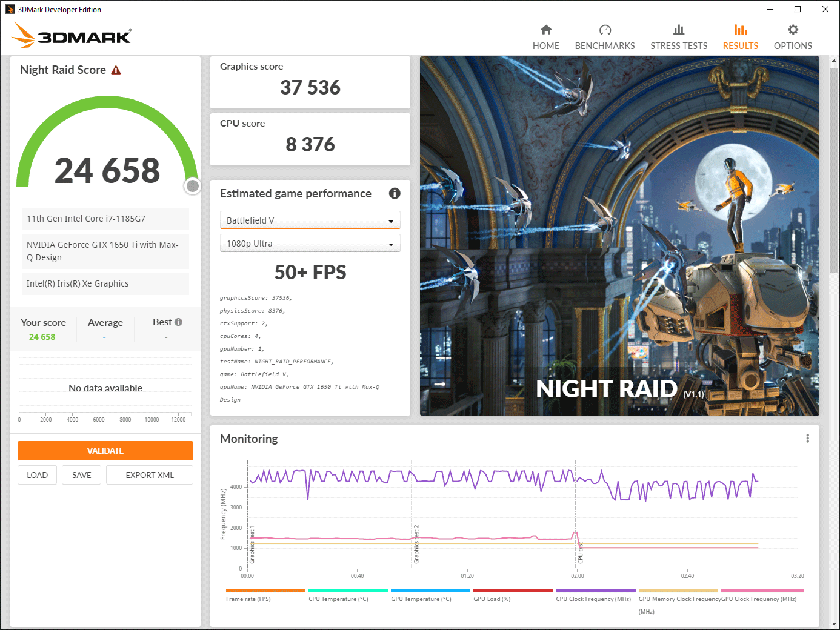The height and width of the screenshot is (630, 840).
Task: Click the rtxSupport: 2 detail line
Action: (244, 323)
